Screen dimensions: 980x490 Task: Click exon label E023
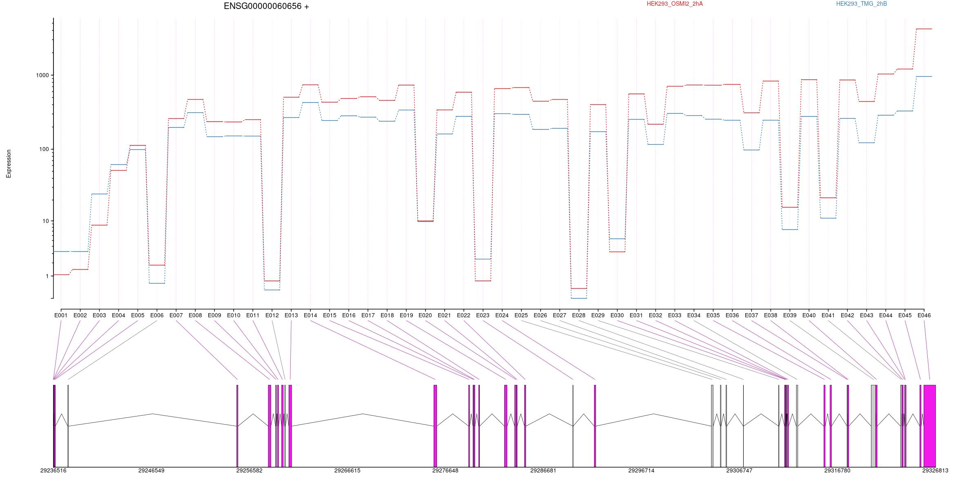[x=483, y=315]
